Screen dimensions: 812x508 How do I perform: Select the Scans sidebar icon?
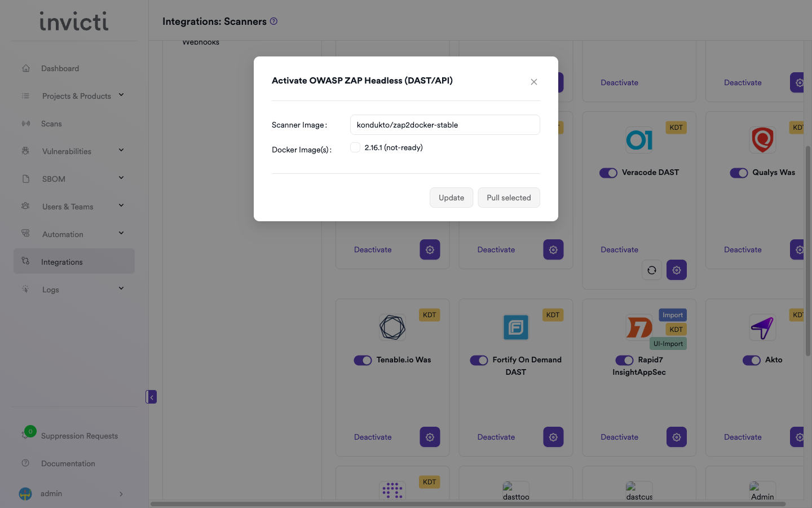25,124
